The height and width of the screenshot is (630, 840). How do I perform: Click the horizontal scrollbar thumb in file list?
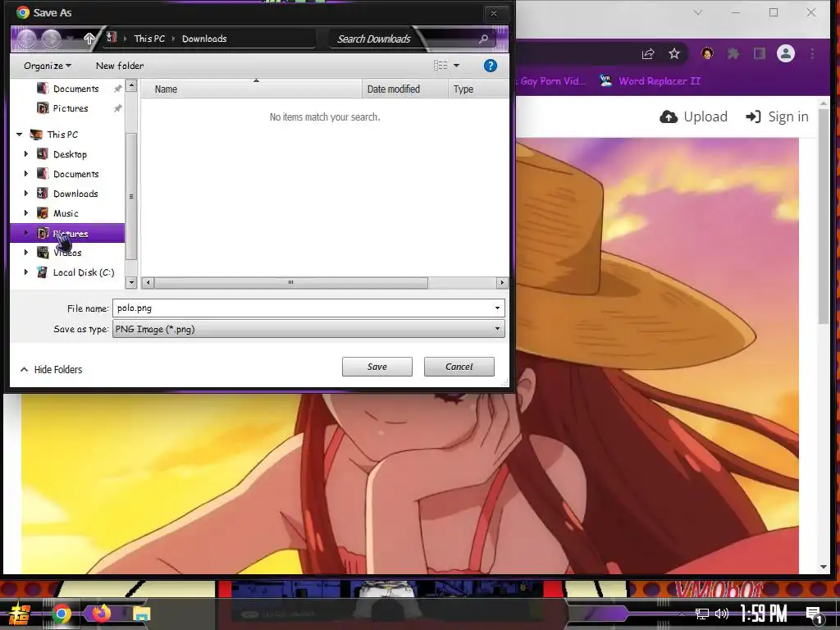tap(291, 282)
